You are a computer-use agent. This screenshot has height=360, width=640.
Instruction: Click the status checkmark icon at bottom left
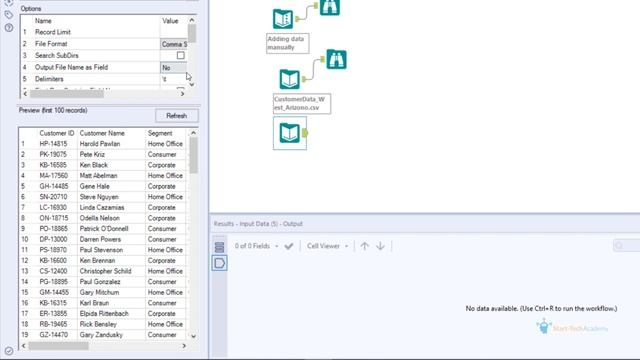(x=9, y=351)
